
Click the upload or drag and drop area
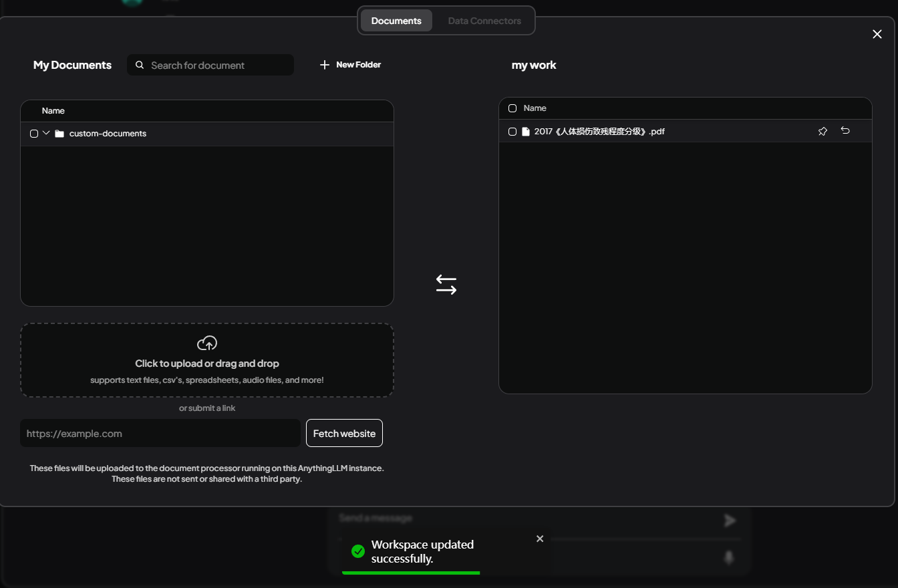(x=207, y=360)
